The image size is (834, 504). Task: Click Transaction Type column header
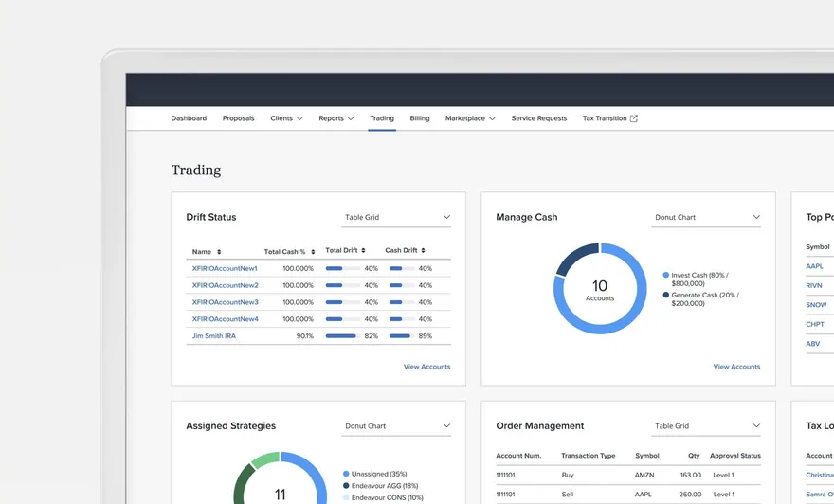coord(588,456)
